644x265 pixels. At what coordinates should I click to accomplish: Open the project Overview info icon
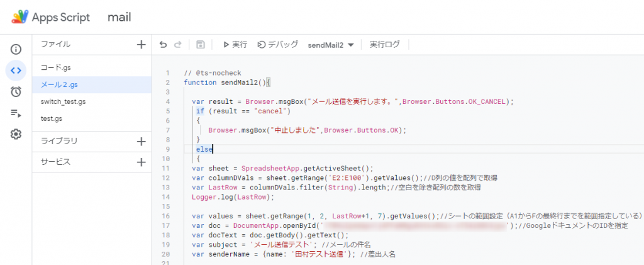[16, 50]
